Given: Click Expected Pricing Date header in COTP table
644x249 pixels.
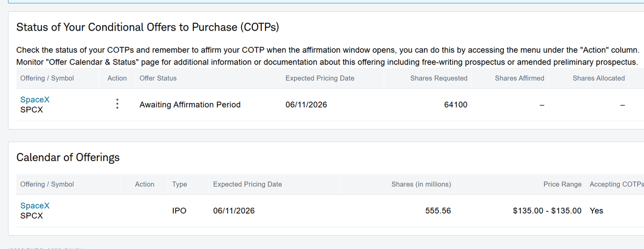Looking at the screenshot, I should click(320, 78).
